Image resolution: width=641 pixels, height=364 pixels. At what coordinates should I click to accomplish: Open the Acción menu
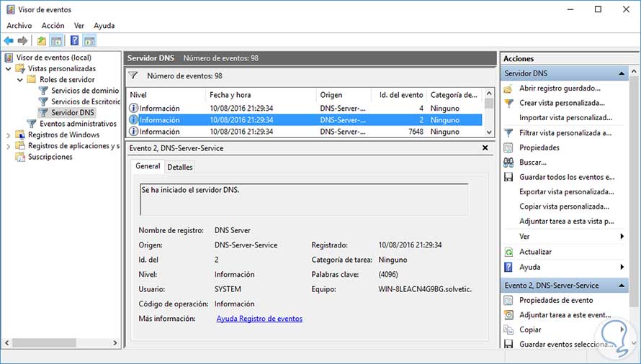pyautogui.click(x=53, y=25)
